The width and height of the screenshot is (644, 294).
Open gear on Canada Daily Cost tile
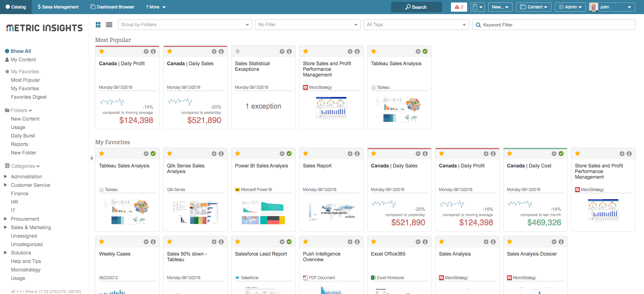pos(554,154)
